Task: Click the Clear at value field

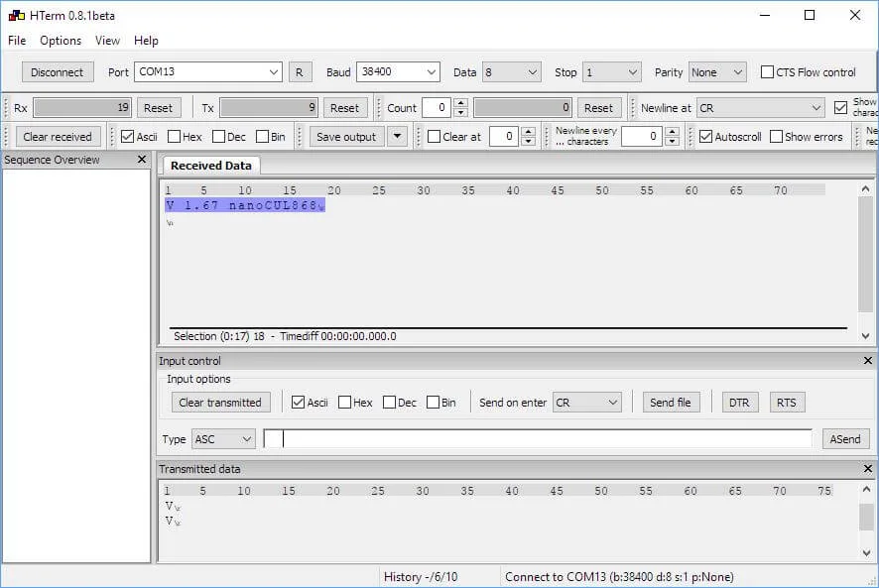Action: point(504,136)
